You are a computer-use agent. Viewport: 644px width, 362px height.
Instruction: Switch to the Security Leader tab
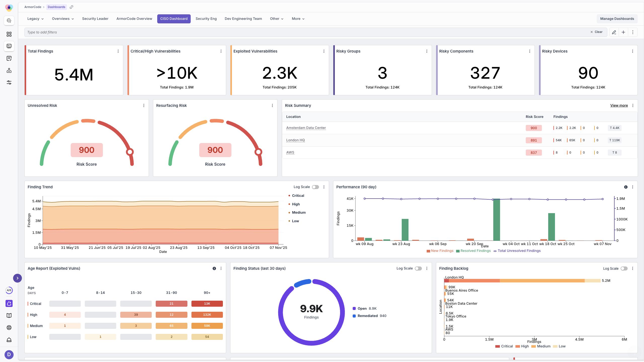click(x=95, y=19)
